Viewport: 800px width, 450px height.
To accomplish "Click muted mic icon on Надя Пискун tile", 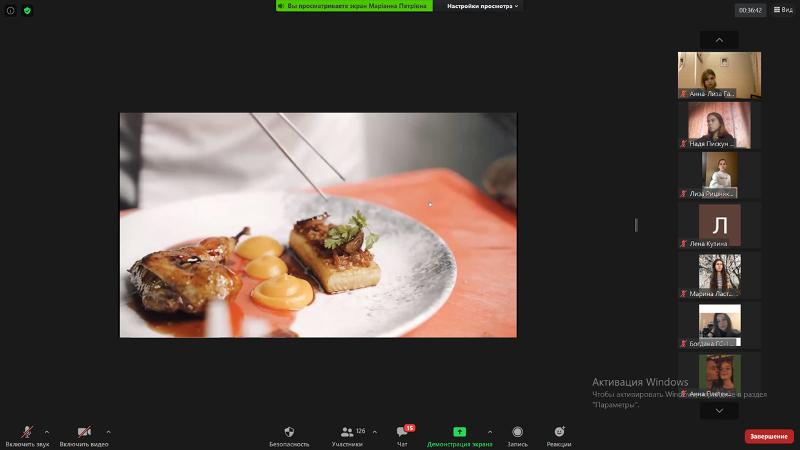I will 684,143.
